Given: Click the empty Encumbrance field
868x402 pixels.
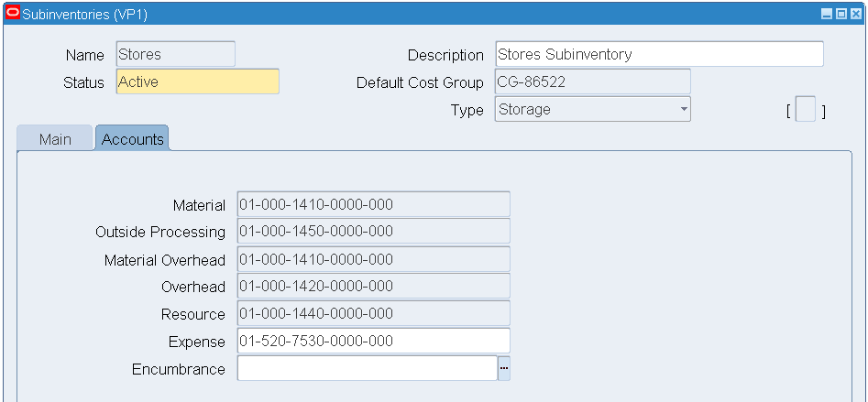Looking at the screenshot, I should (368, 368).
